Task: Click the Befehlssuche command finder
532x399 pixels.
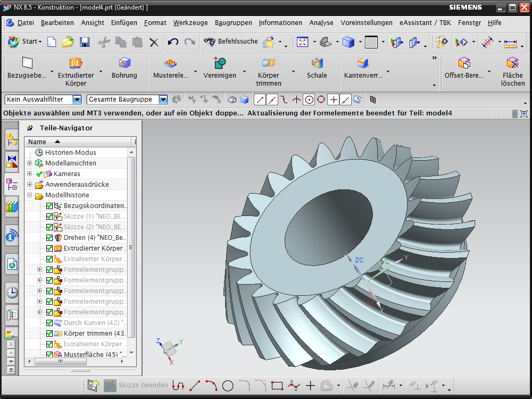Action: pyautogui.click(x=231, y=41)
